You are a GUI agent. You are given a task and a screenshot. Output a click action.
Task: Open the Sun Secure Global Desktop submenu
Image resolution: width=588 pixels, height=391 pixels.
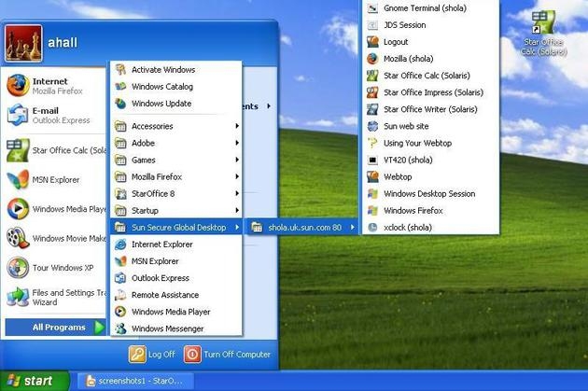[176, 227]
